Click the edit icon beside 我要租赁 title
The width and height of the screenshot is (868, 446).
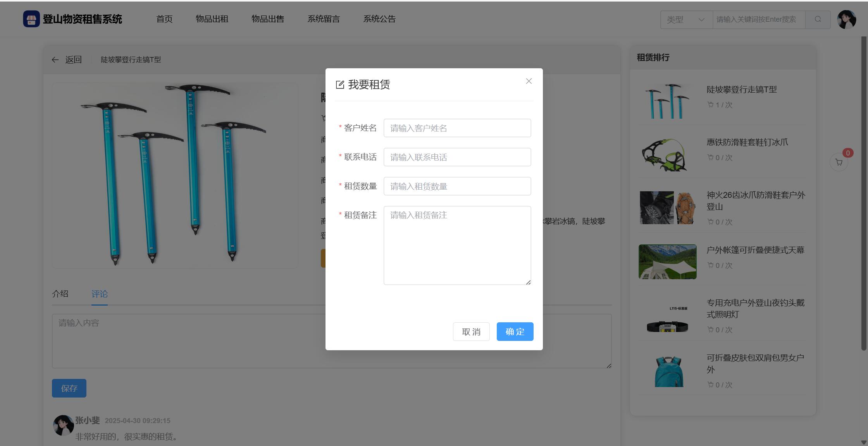tap(340, 85)
